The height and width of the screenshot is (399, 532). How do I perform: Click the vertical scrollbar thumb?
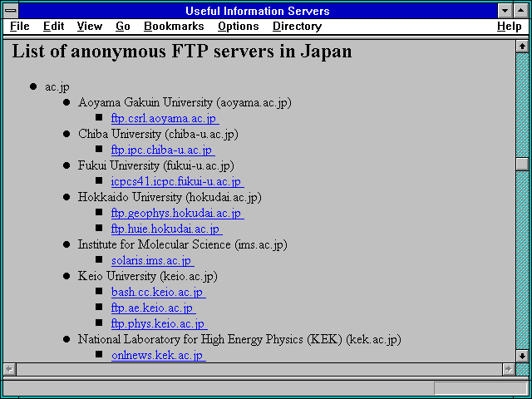522,165
